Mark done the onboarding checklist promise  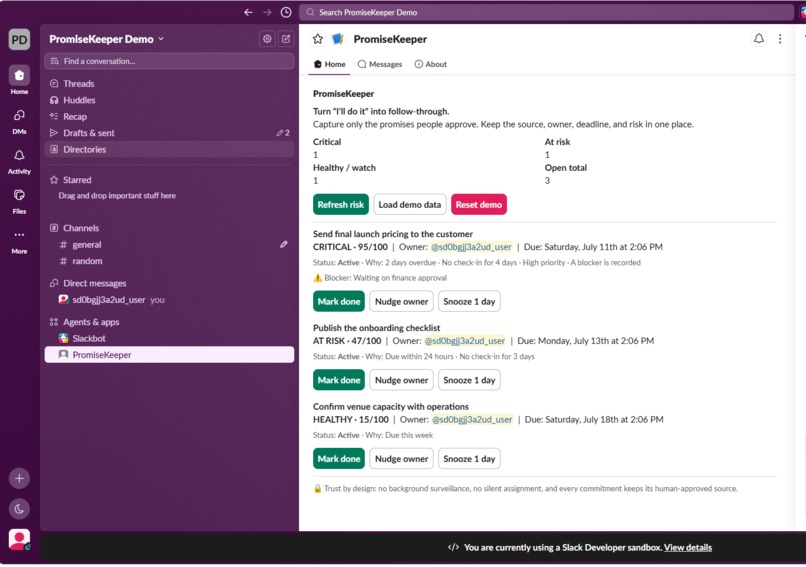(339, 380)
